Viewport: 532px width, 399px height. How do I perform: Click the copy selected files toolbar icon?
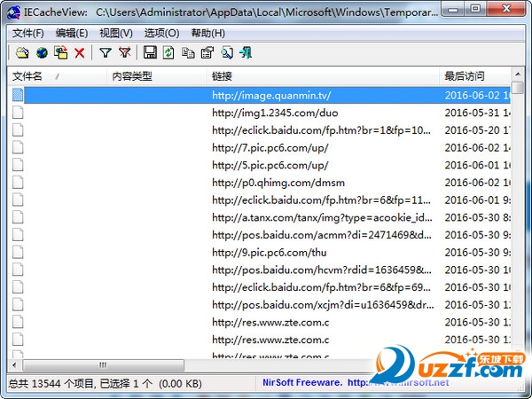click(x=60, y=53)
